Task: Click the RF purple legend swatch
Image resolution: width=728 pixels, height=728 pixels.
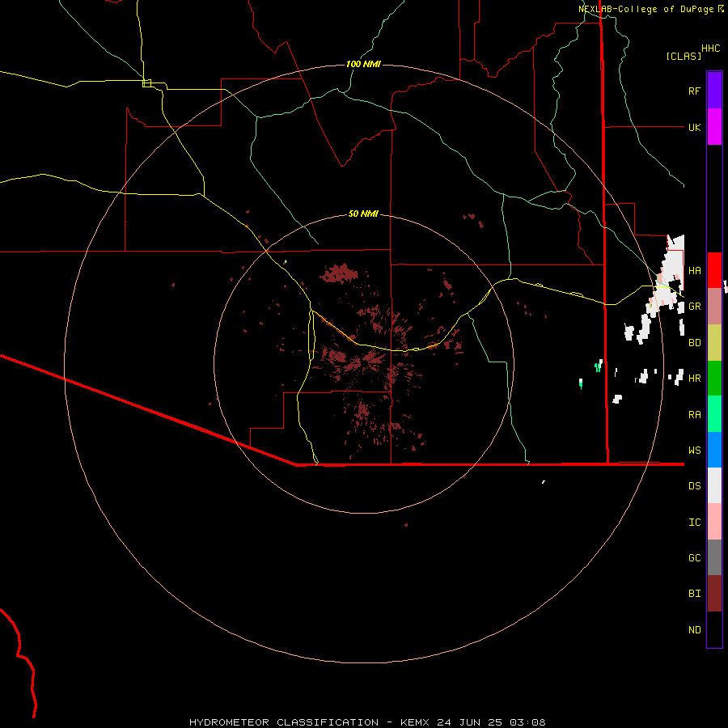Action: pyautogui.click(x=714, y=91)
